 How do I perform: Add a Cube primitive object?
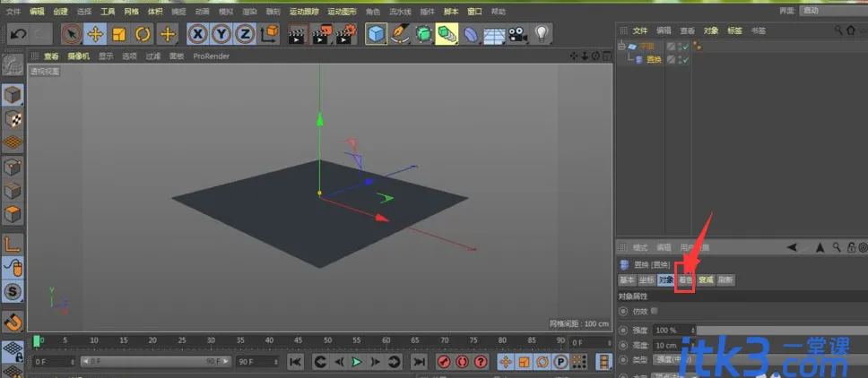click(x=377, y=34)
